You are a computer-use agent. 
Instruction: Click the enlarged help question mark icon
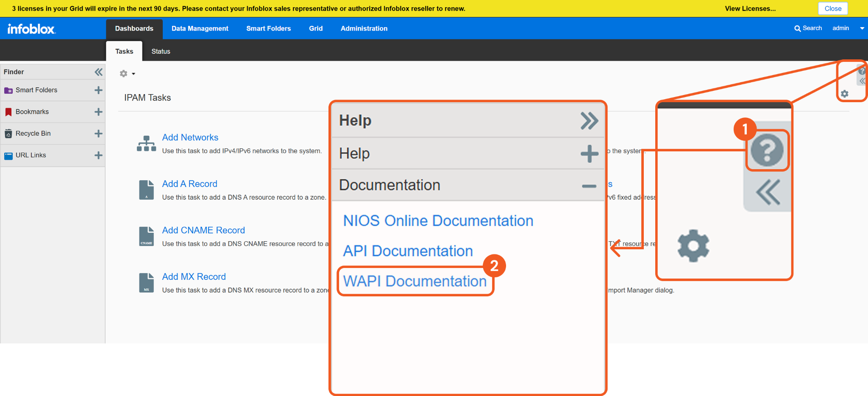(767, 150)
